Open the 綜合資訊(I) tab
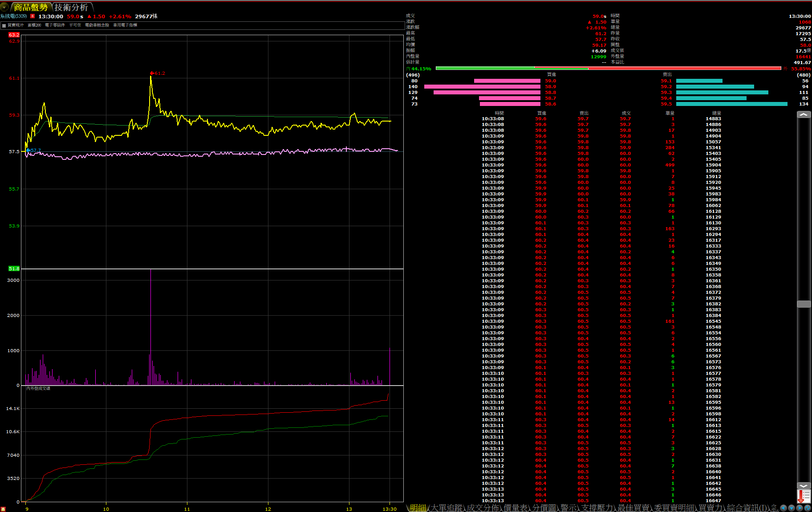Viewport: 812px width, 512px height. (x=748, y=508)
